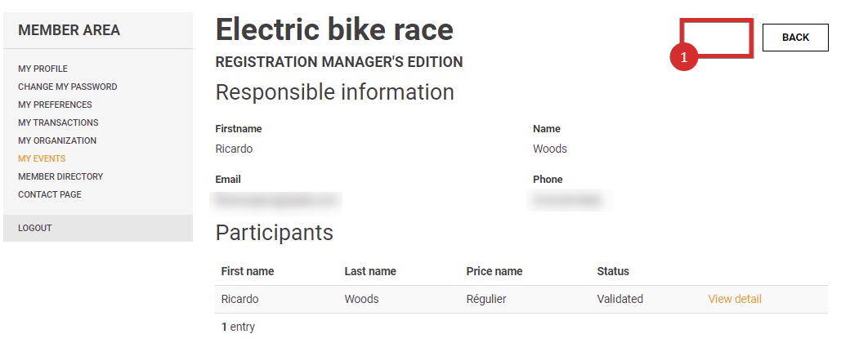Screen dimensions: 868x343
Task: Open View detail for Ricardo Woods
Action: (735, 299)
